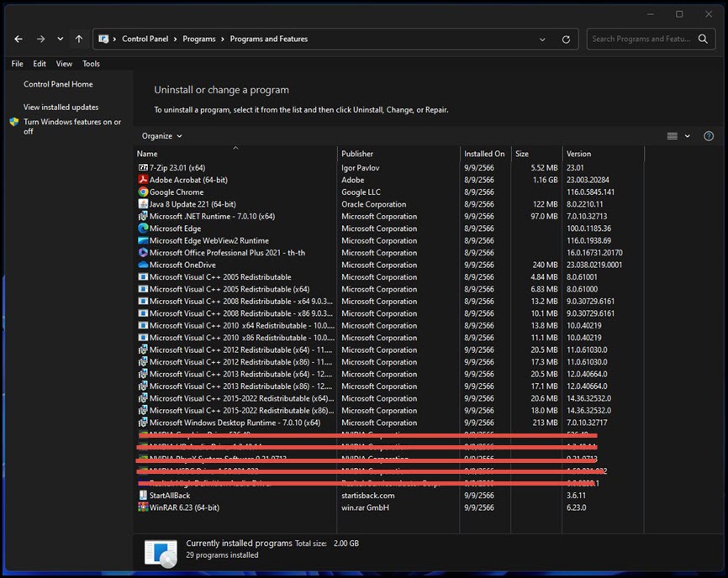Open Control Panel Home link
The image size is (728, 578).
click(58, 84)
